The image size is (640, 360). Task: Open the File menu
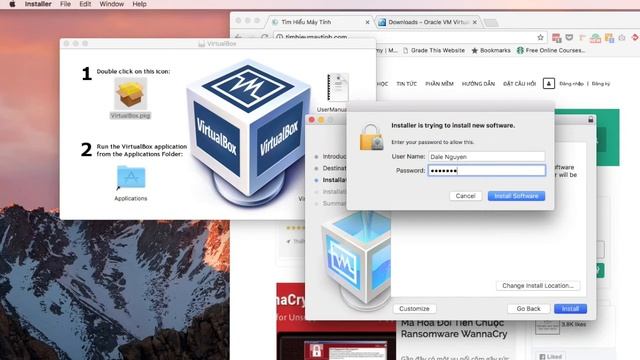pyautogui.click(x=65, y=4)
